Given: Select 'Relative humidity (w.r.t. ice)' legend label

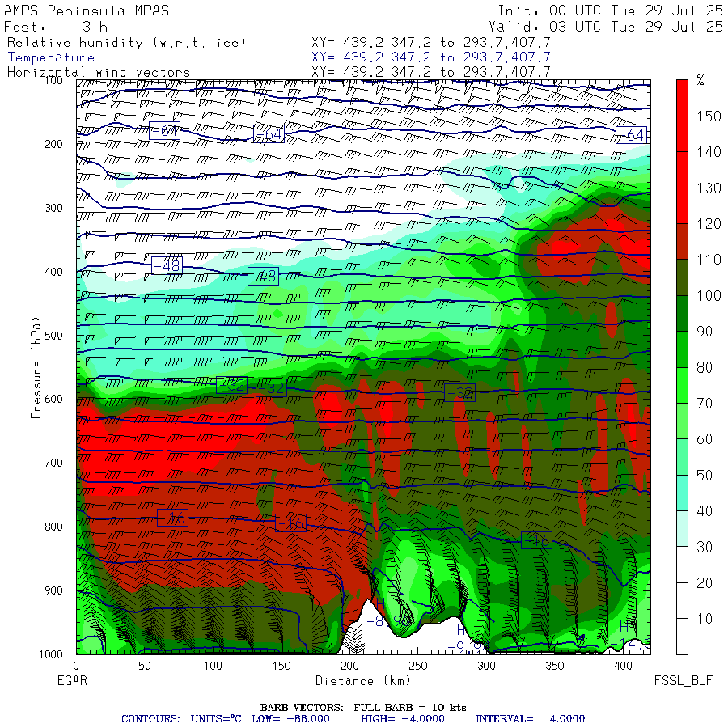Looking at the screenshot, I should [126, 43].
